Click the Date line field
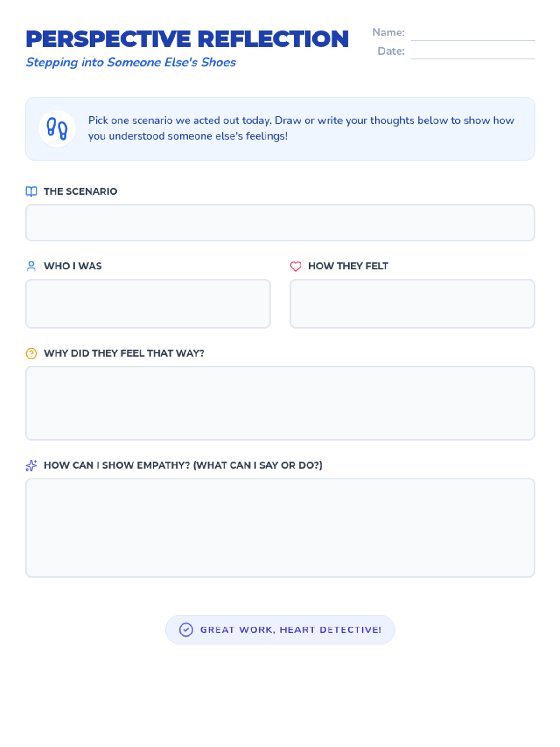This screenshot has height=747, width=560. click(472, 52)
